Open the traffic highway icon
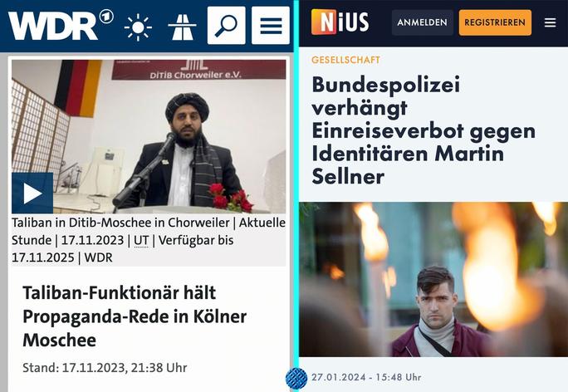This screenshot has height=392, width=568. point(182,27)
